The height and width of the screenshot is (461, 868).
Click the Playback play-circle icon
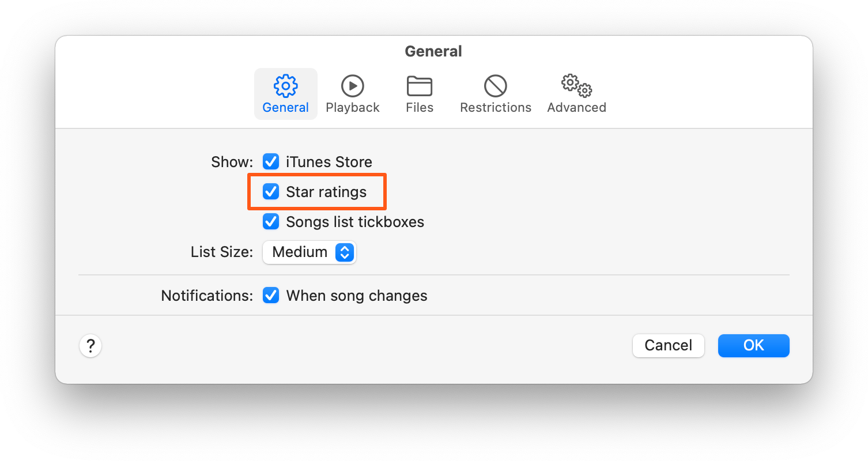(352, 86)
